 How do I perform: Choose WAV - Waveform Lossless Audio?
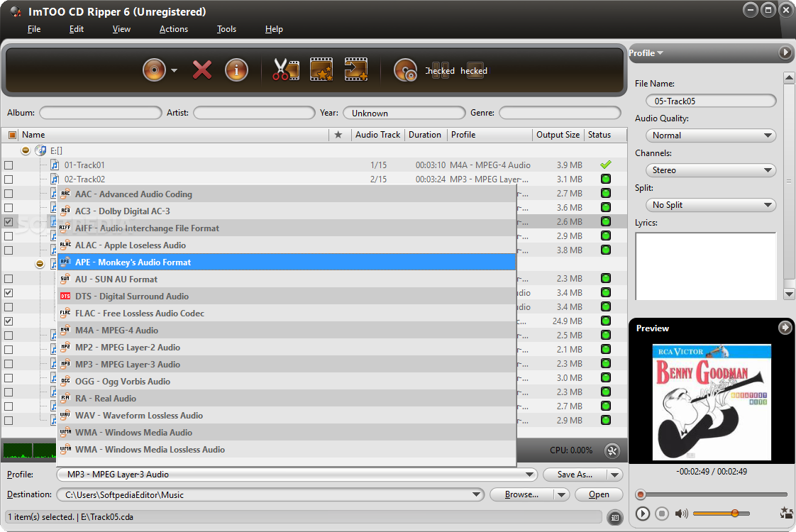287,415
